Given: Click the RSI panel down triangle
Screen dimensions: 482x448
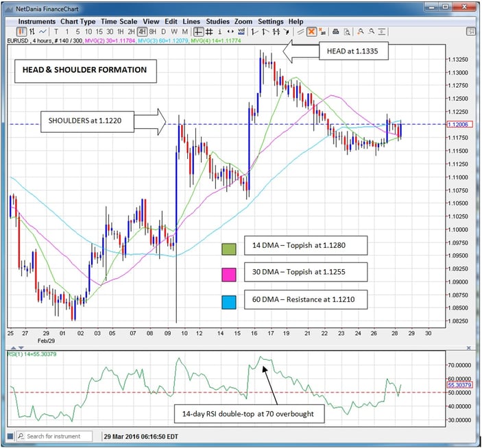Looking at the screenshot, I should point(21,348).
